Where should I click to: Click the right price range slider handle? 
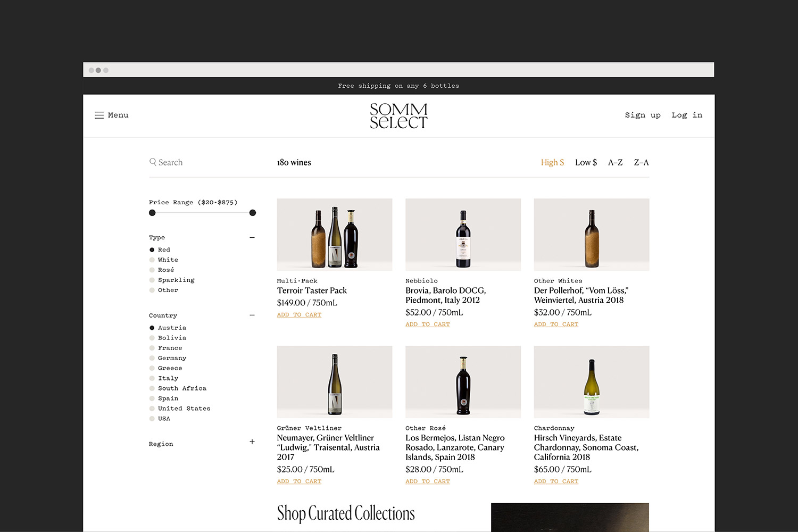click(253, 213)
